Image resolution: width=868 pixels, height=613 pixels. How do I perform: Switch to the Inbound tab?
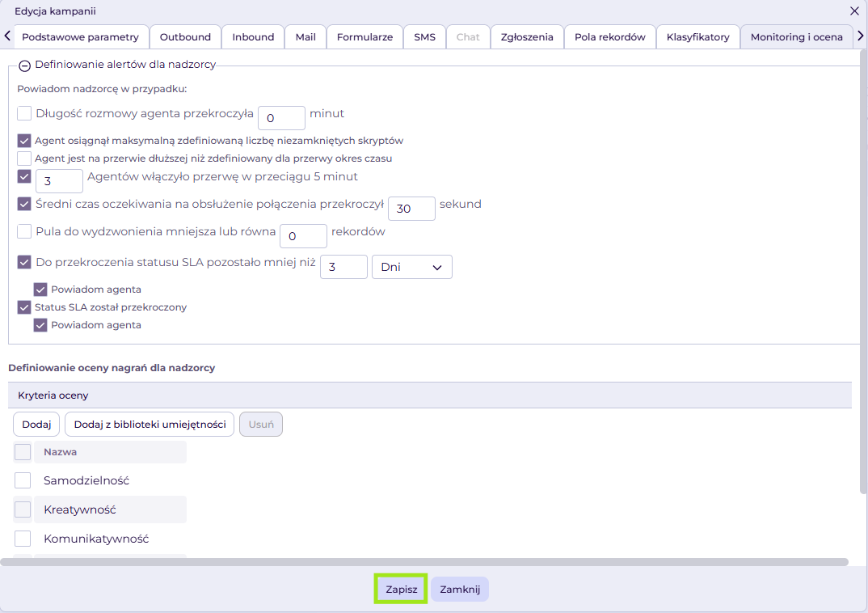(x=253, y=37)
